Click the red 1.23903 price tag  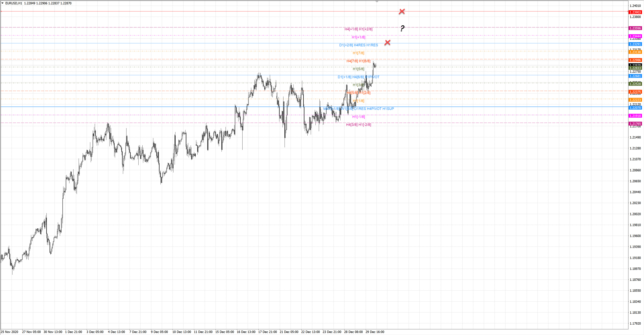pos(635,12)
